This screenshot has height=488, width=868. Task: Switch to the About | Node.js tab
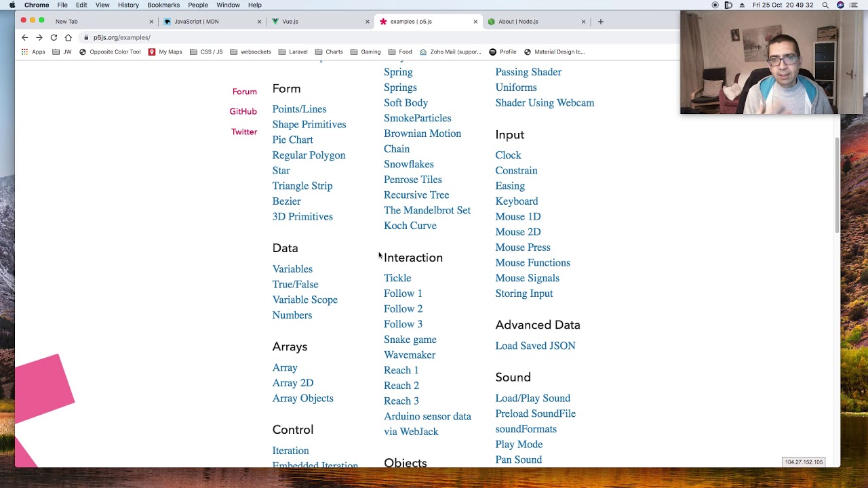534,22
